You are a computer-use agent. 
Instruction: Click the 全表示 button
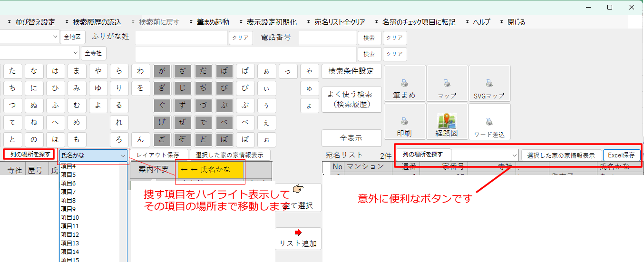(x=351, y=138)
